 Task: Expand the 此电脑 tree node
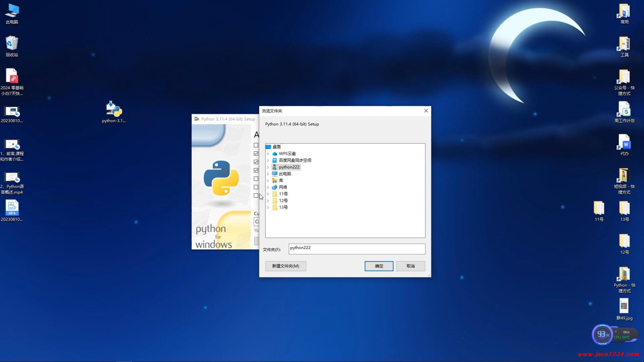(268, 174)
